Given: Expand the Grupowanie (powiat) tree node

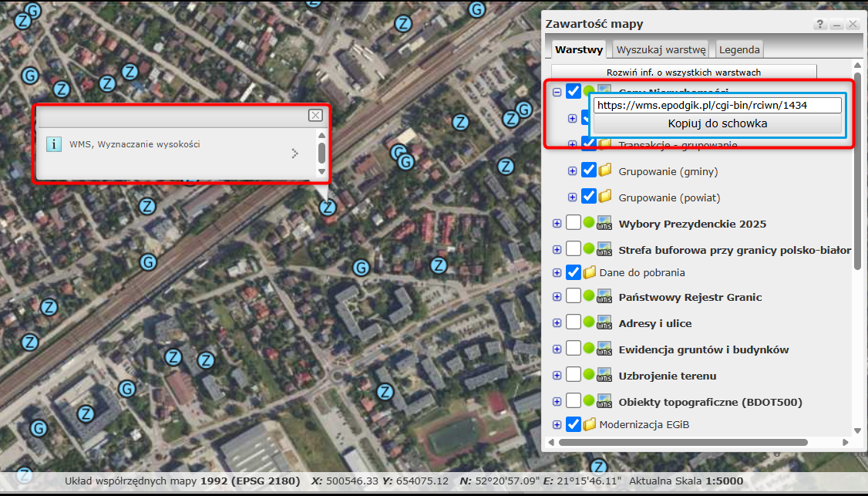Looking at the screenshot, I should pos(572,197).
